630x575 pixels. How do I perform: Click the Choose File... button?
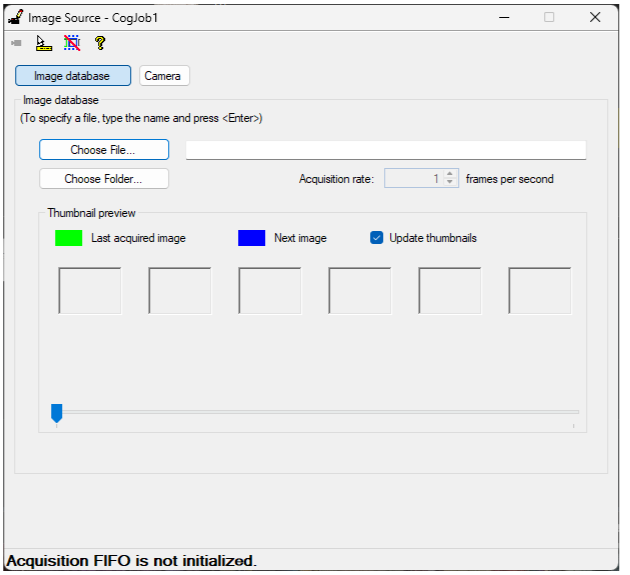[104, 149]
